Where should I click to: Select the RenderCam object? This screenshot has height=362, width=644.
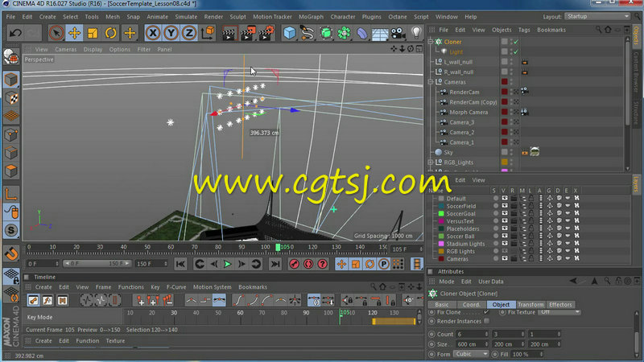[x=464, y=92]
